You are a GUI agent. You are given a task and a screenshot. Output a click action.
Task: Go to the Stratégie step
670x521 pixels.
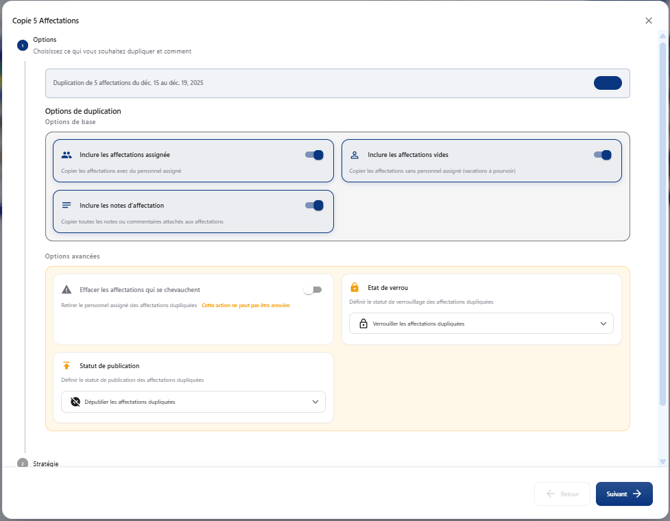tap(45, 464)
